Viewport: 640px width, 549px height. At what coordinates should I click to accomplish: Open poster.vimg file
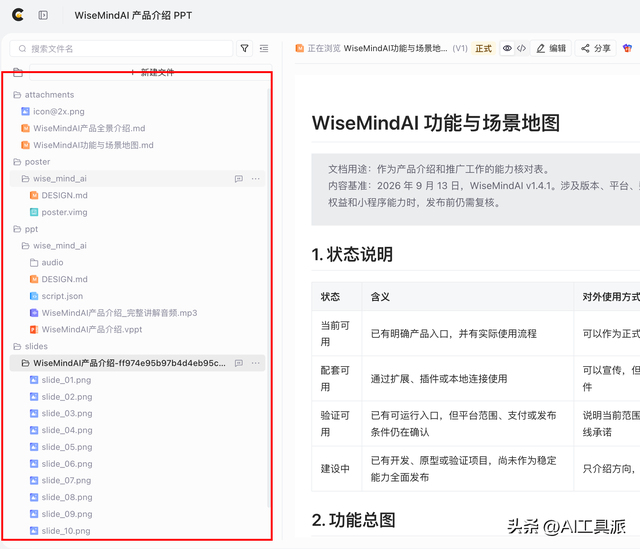[x=64, y=212]
